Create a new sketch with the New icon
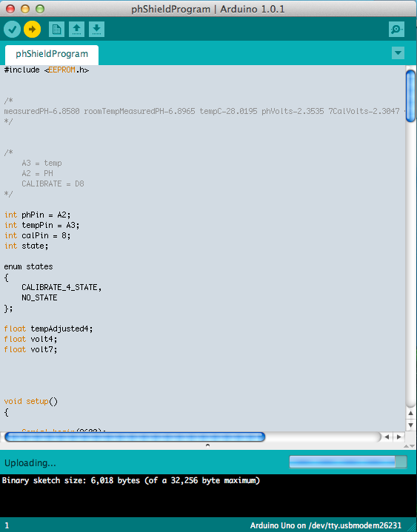 coord(57,30)
